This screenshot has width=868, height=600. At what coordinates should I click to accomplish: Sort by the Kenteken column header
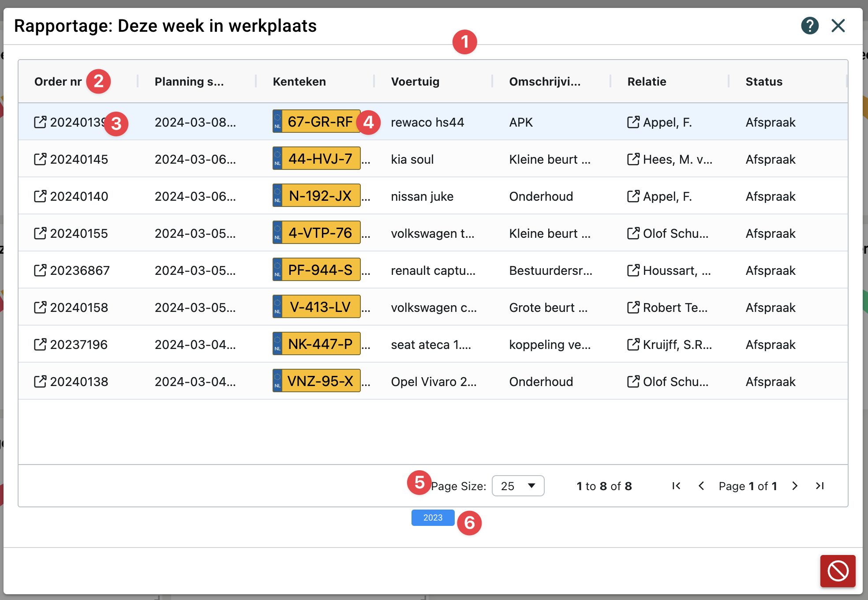coord(299,82)
